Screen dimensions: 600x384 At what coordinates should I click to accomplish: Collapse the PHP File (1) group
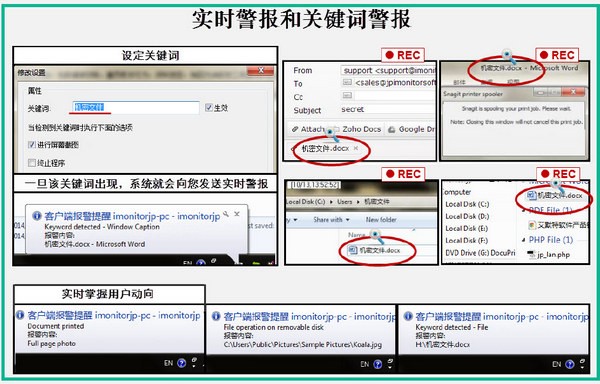coord(523,240)
